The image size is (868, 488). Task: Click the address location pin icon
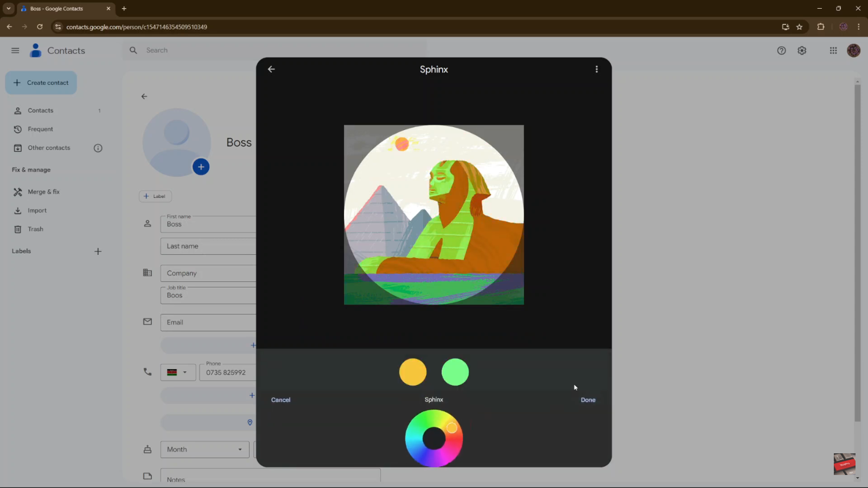coord(250,422)
